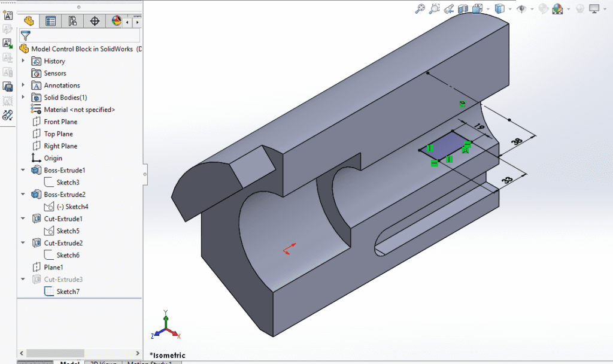Select the Previous View icon
The image size is (613, 364).
click(x=449, y=8)
